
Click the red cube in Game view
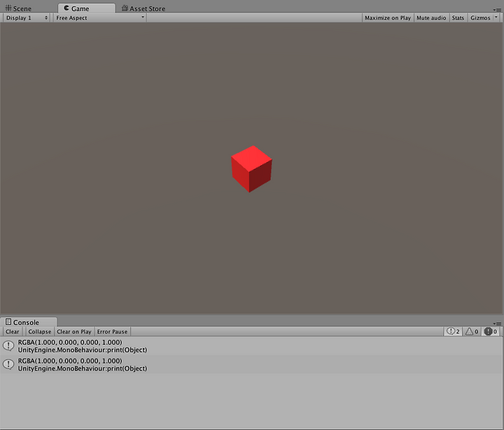pyautogui.click(x=251, y=169)
